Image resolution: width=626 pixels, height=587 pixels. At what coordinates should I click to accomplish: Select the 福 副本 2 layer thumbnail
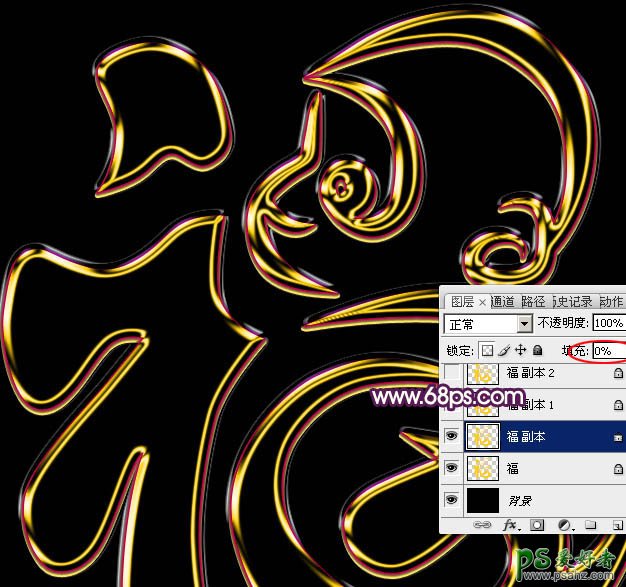pos(485,373)
